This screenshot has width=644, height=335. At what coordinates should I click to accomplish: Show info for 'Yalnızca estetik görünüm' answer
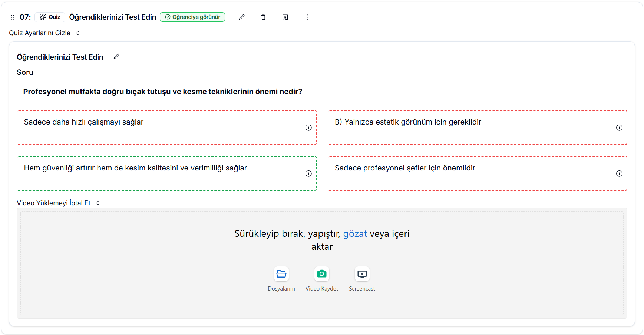[x=619, y=127]
